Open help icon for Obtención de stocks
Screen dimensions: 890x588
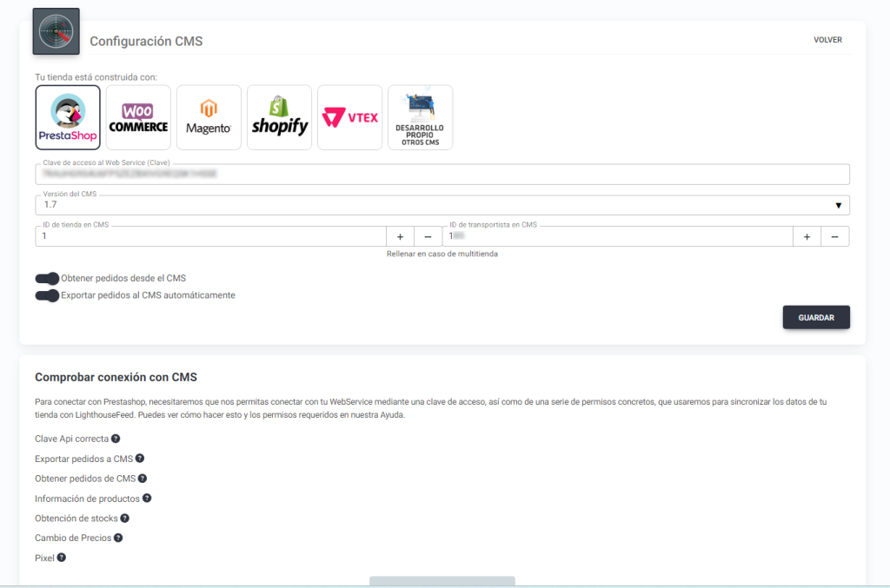(125, 518)
